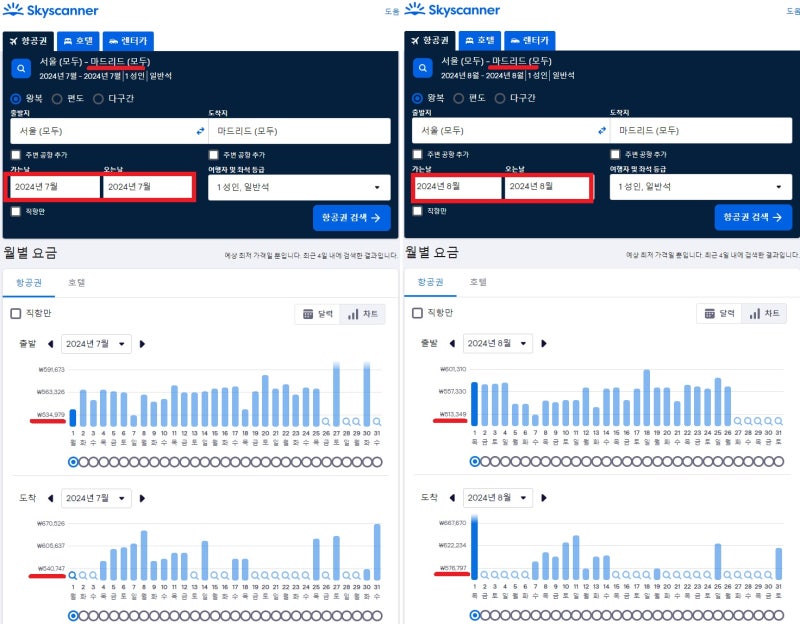Expand the 도착 2024년 8월 month dropdown
Screen dimensions: 800x624
pos(497,497)
